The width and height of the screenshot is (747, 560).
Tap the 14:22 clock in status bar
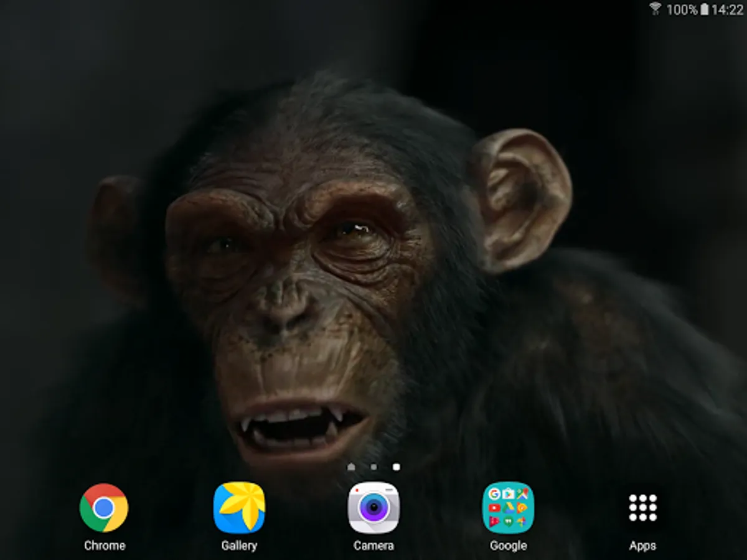726,9
